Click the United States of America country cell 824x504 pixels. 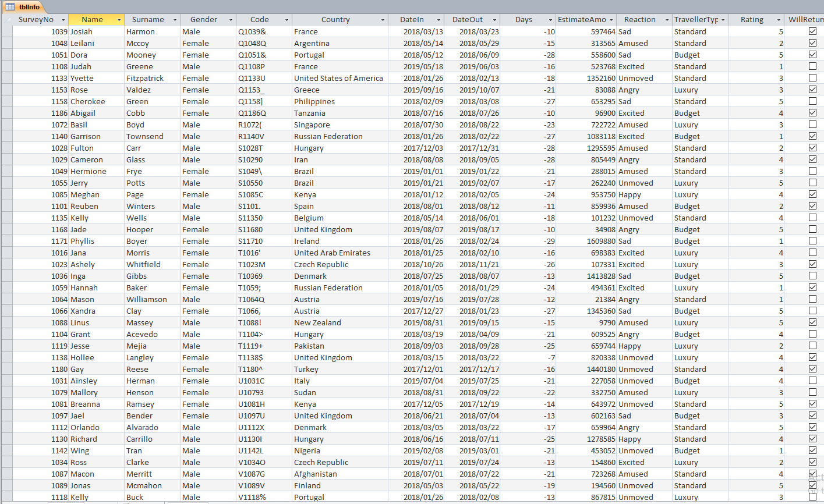coord(339,78)
